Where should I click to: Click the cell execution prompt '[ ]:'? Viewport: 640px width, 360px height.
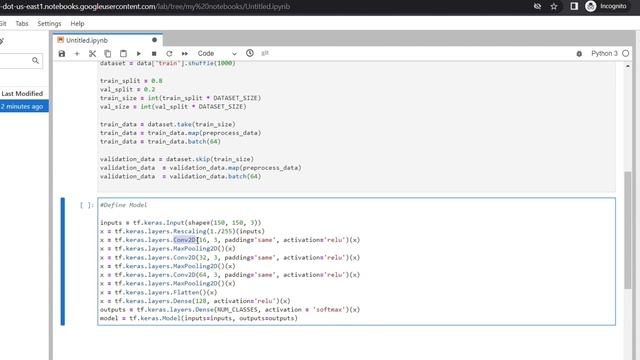[87, 205]
